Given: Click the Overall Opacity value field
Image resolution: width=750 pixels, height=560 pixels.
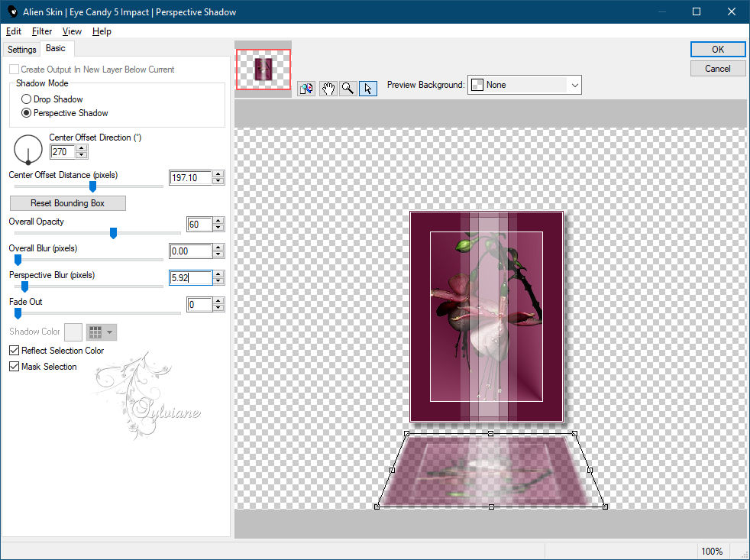Looking at the screenshot, I should [x=199, y=224].
